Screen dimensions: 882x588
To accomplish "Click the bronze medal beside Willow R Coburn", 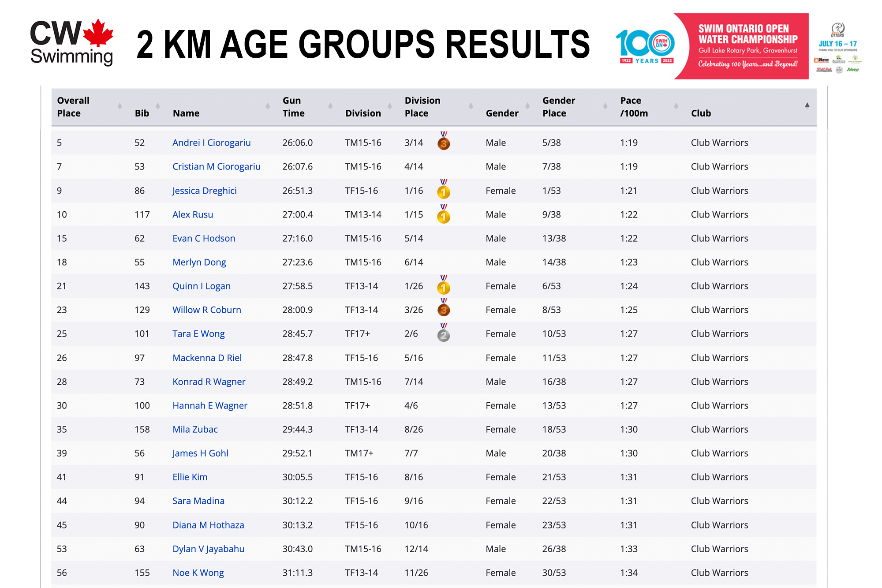I will pyautogui.click(x=444, y=310).
